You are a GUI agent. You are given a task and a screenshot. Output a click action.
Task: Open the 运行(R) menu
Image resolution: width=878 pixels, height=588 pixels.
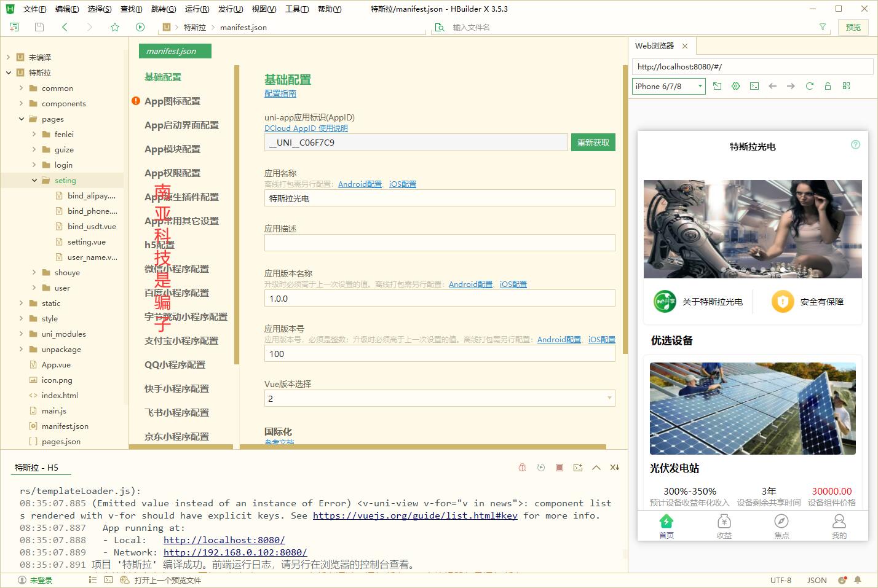coord(196,9)
